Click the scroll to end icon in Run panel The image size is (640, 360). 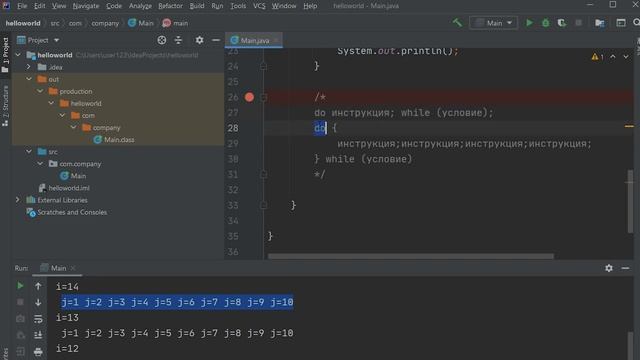[38, 335]
